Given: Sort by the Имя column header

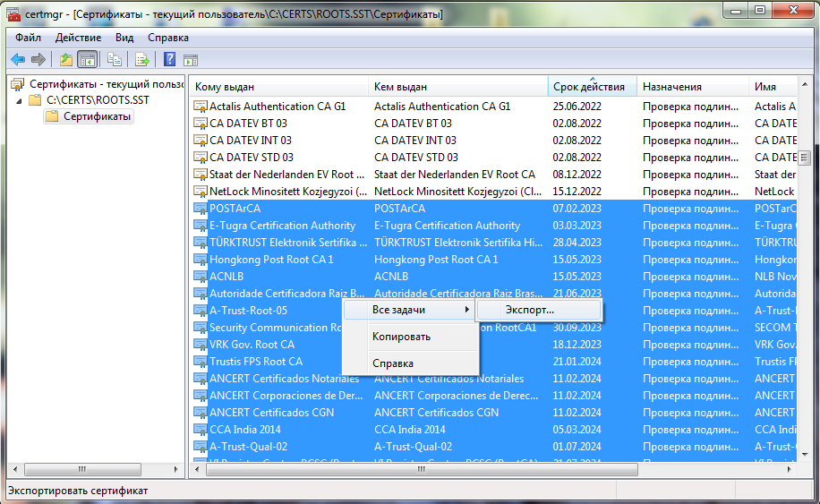Looking at the screenshot, I should pyautogui.click(x=773, y=87).
